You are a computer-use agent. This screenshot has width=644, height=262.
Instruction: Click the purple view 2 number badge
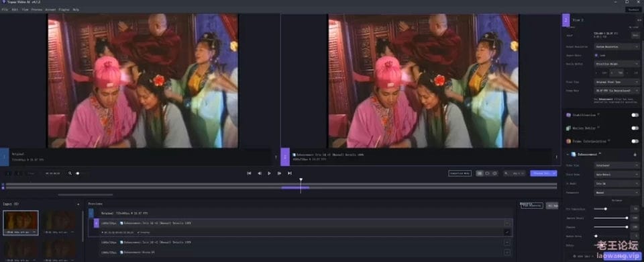coord(284,157)
